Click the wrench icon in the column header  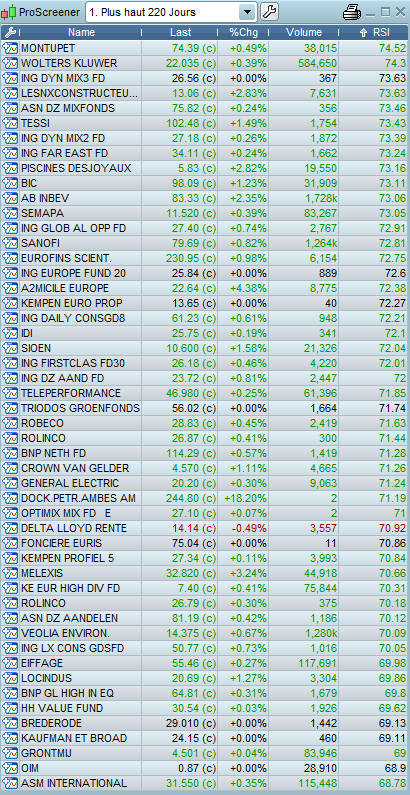(10, 32)
